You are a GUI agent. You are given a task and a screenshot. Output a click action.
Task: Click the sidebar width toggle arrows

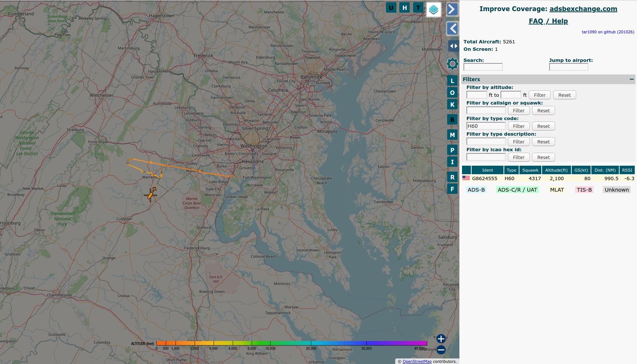[x=453, y=46]
